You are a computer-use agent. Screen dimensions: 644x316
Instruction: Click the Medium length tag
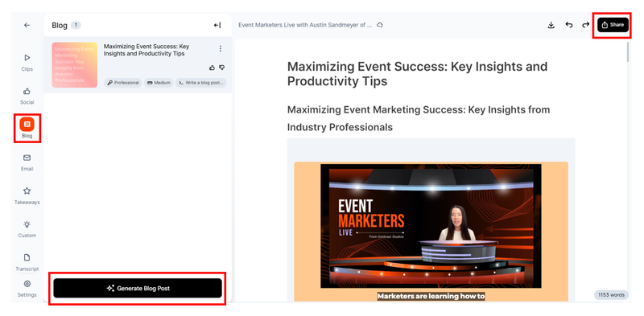pyautogui.click(x=159, y=83)
